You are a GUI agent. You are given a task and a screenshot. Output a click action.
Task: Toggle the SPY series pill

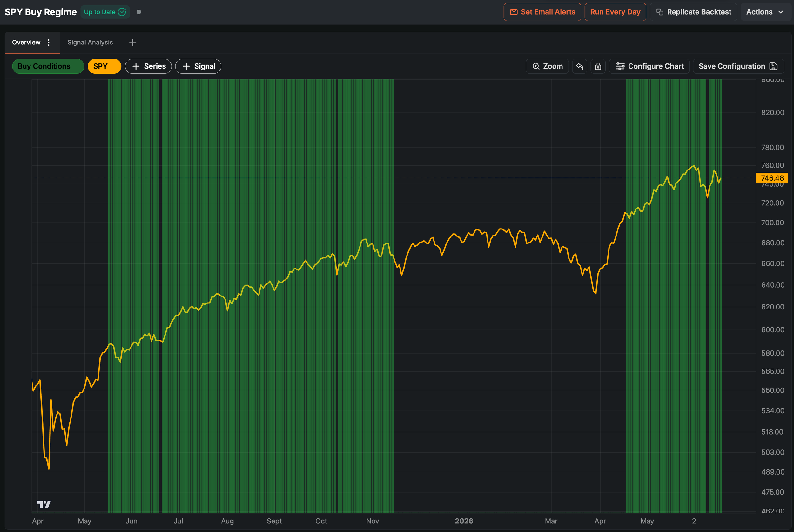[104, 66]
